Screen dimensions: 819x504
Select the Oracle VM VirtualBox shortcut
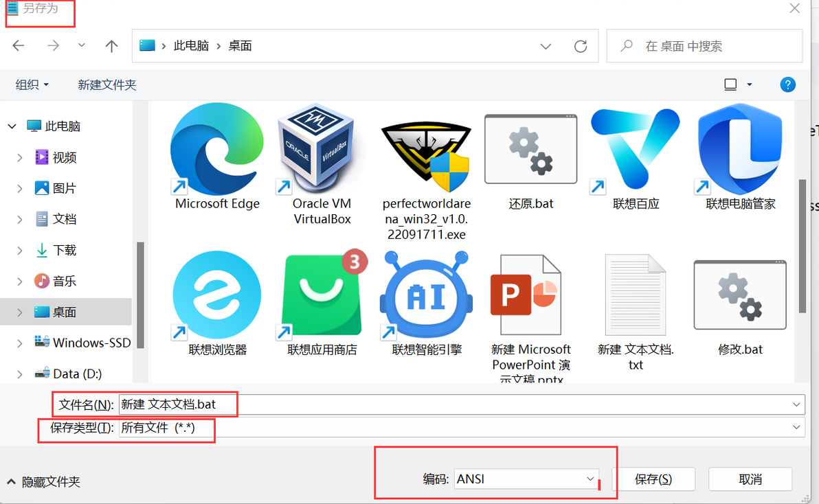[316, 149]
